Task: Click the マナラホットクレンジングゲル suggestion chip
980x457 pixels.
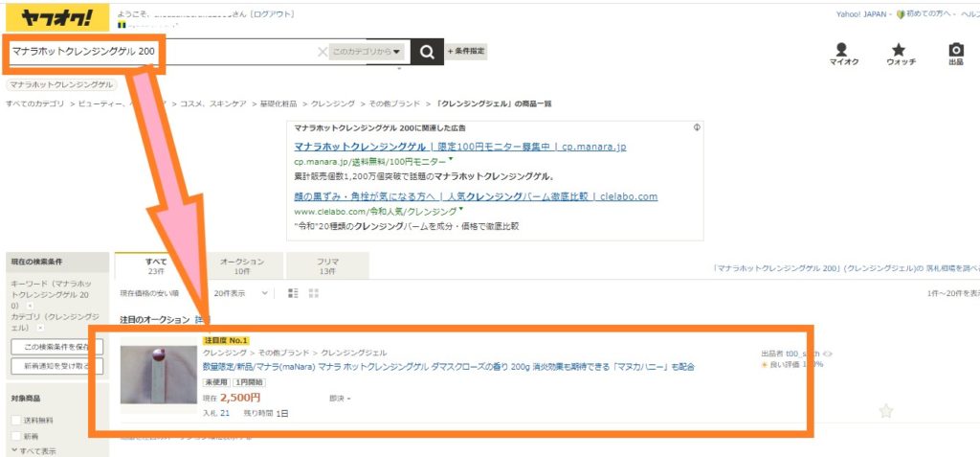Action: point(61,84)
